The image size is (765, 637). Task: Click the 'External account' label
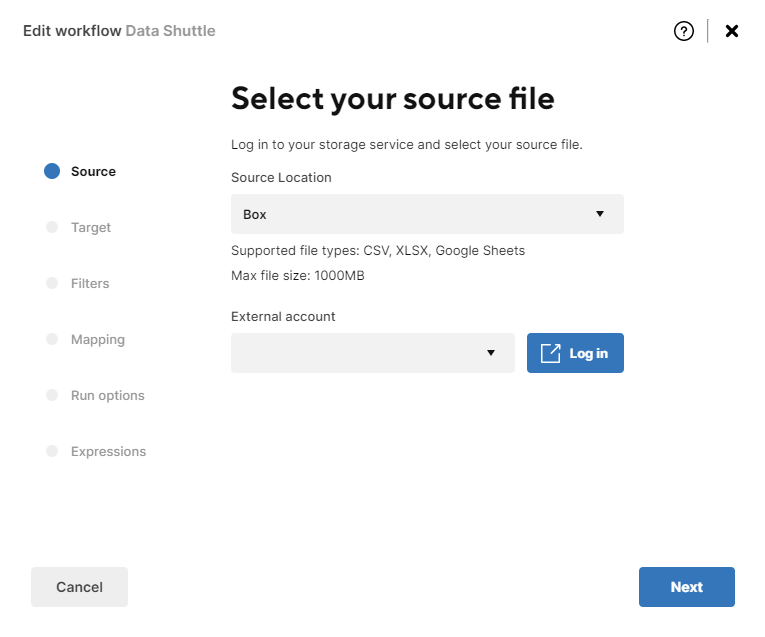coord(283,317)
